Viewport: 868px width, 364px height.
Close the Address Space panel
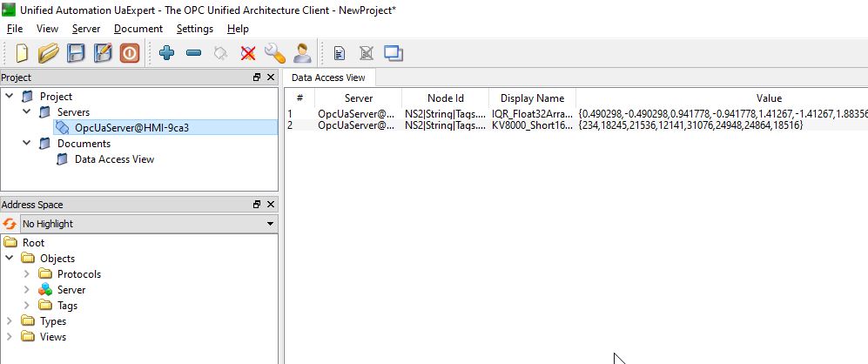point(271,205)
